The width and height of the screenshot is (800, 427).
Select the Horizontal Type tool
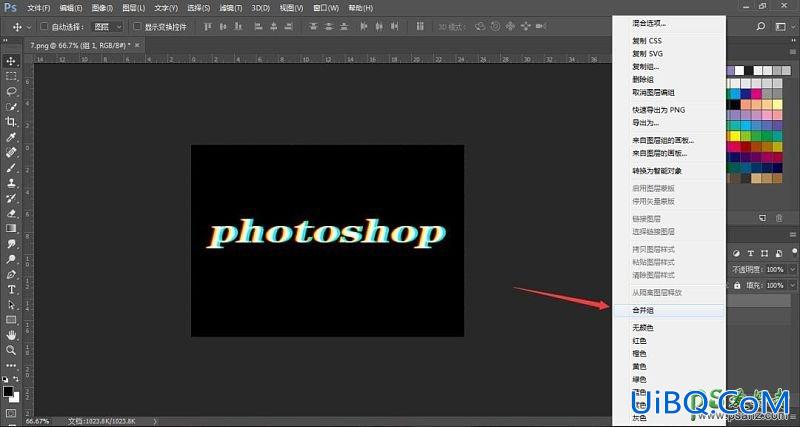[11, 289]
